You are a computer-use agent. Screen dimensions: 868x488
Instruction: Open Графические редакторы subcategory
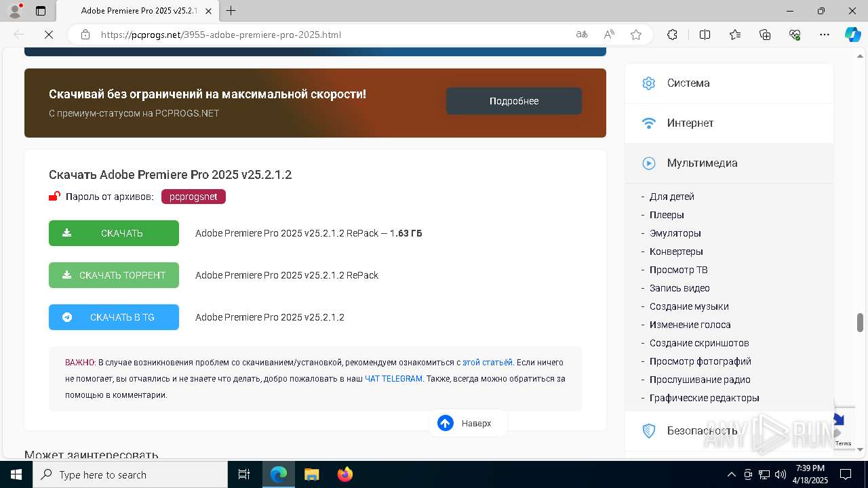click(704, 398)
